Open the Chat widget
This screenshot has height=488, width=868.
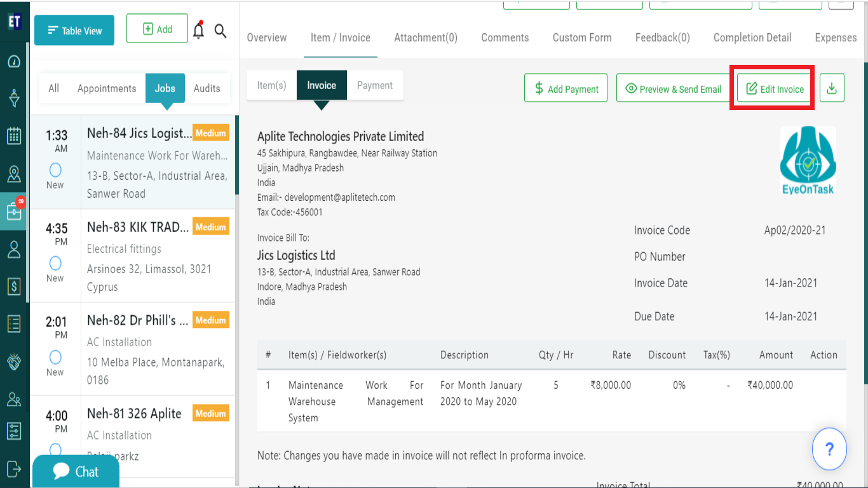[76, 471]
